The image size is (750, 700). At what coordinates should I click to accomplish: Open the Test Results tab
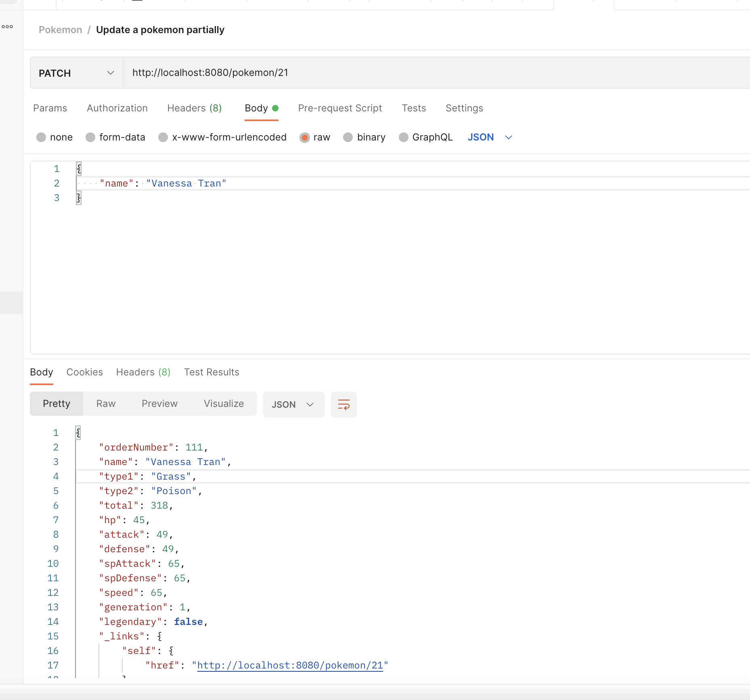pos(212,372)
